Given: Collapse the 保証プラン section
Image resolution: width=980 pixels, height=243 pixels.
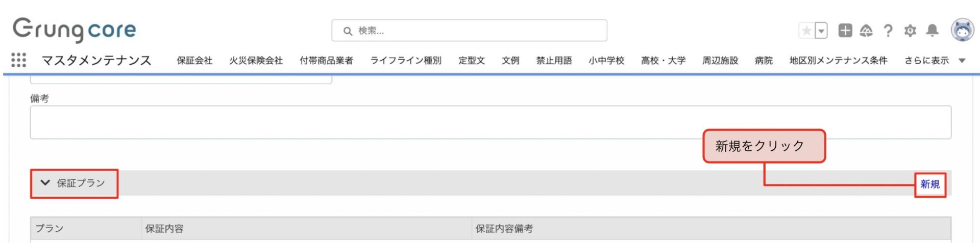Looking at the screenshot, I should [x=45, y=183].
